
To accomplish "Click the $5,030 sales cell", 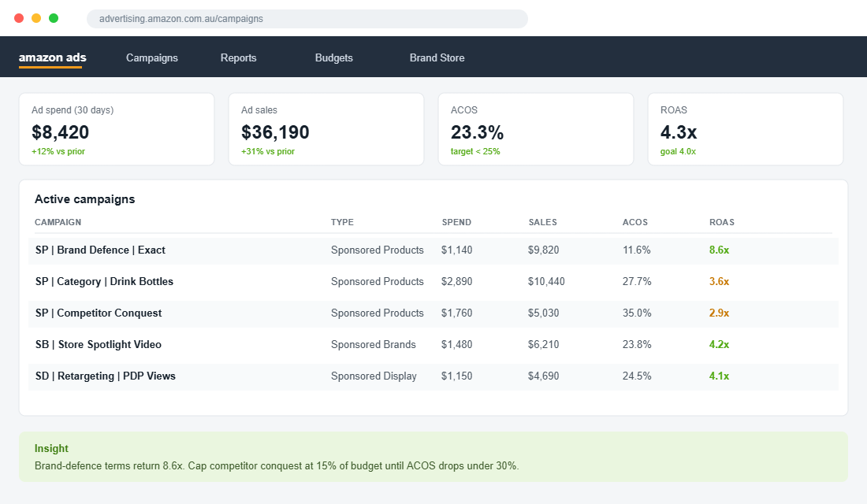I will point(544,313).
